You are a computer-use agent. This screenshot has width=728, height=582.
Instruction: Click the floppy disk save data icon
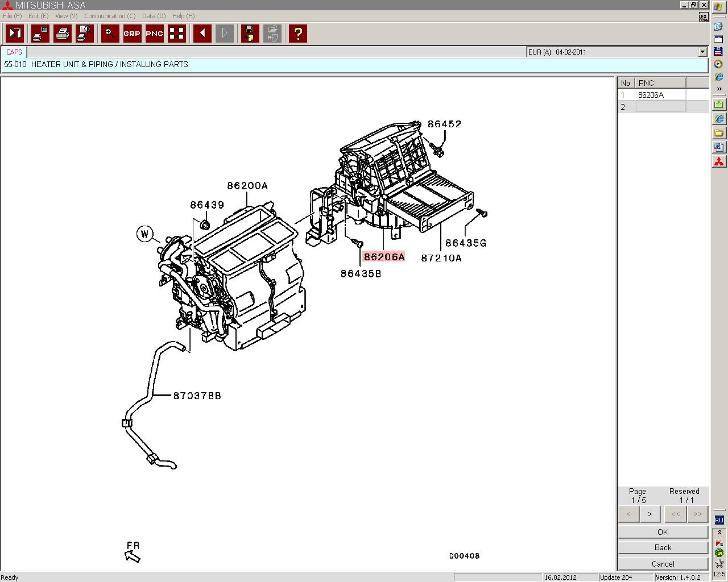tap(250, 34)
